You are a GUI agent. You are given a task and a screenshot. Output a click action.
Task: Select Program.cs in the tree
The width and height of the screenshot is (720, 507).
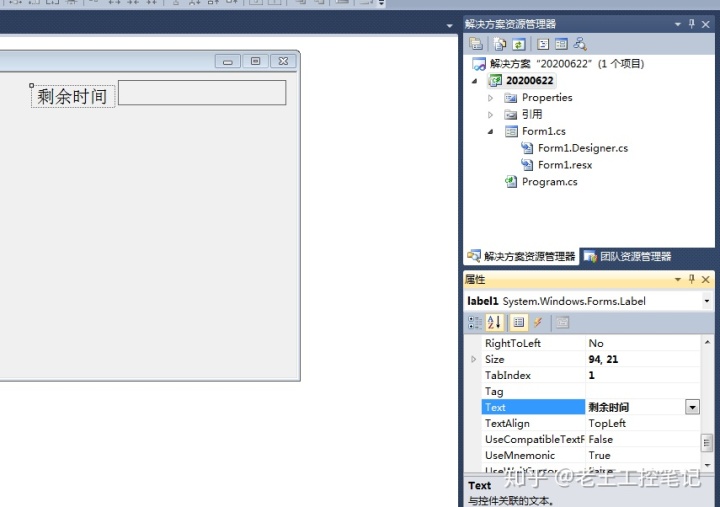(x=550, y=182)
